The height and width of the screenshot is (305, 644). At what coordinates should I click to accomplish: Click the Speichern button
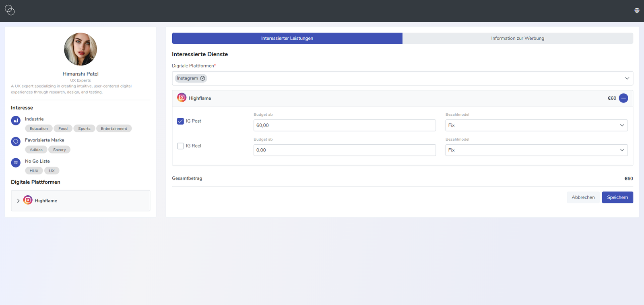click(617, 197)
